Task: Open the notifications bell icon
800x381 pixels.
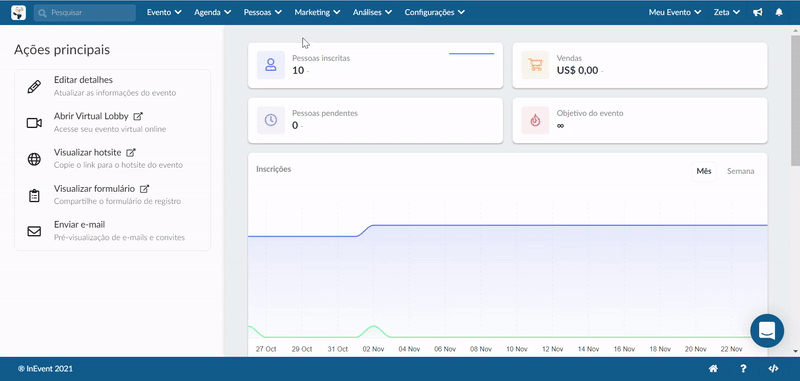Action: (779, 12)
